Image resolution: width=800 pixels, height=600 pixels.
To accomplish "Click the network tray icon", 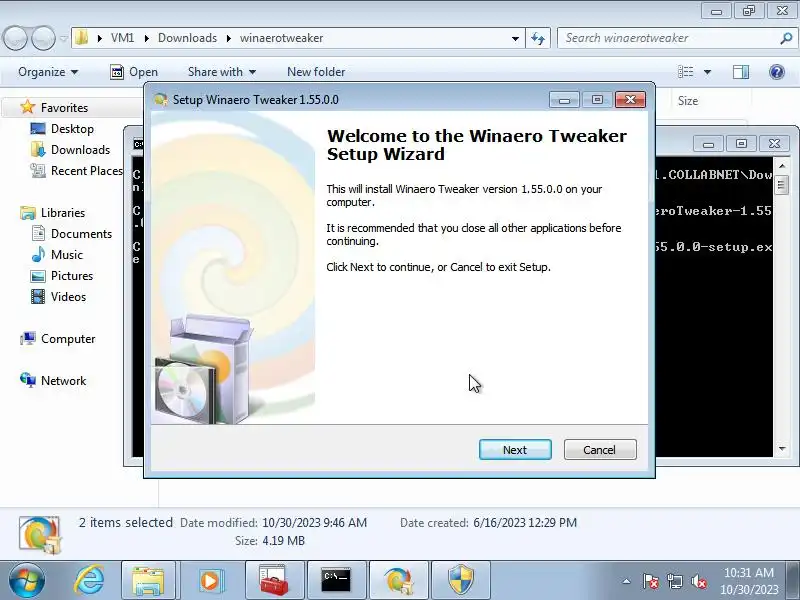I will 675,581.
